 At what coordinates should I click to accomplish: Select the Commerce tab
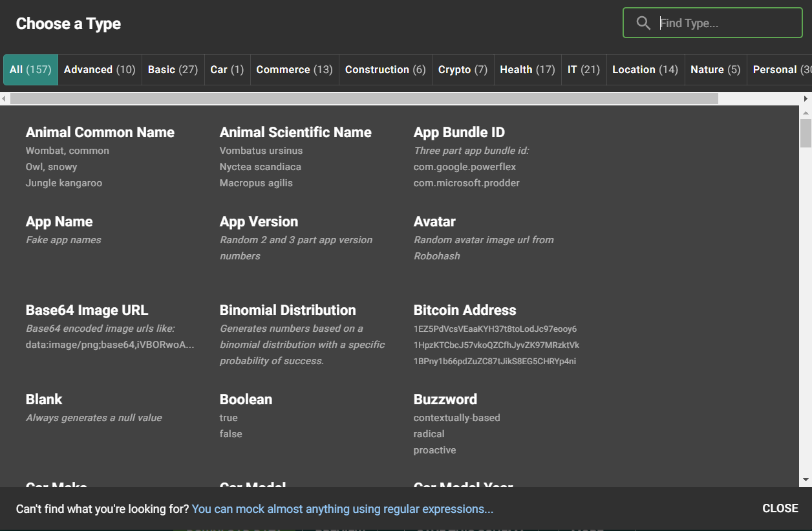click(x=294, y=70)
